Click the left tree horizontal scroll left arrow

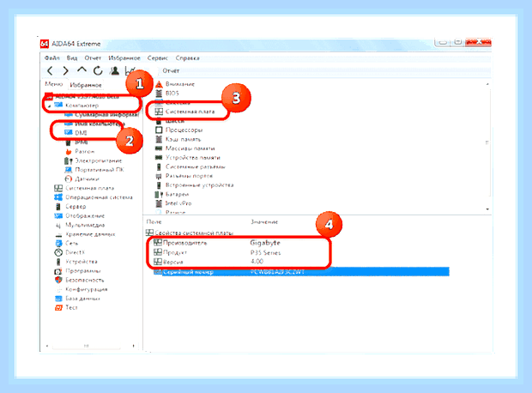47,346
